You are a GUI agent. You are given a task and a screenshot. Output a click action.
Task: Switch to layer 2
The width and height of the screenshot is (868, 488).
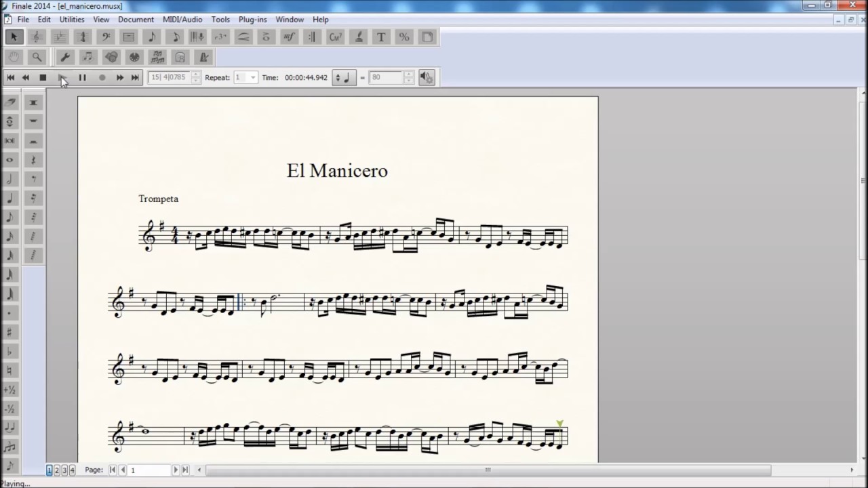click(x=57, y=470)
